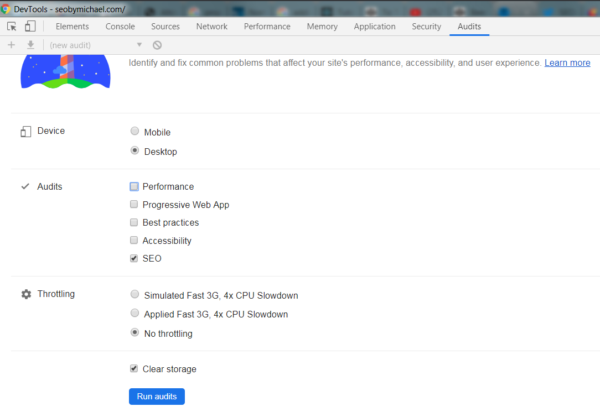The width and height of the screenshot is (600, 417).
Task: Click the Throttling gear icon
Action: (26, 294)
